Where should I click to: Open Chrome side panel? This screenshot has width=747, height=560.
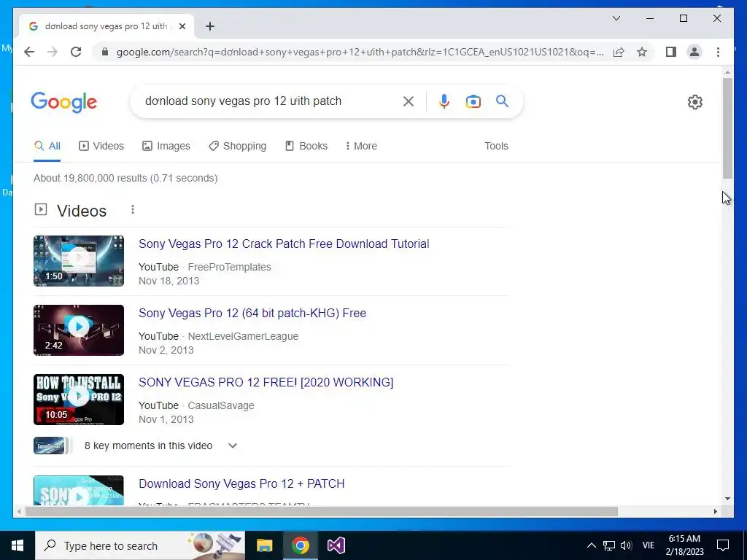click(x=671, y=52)
